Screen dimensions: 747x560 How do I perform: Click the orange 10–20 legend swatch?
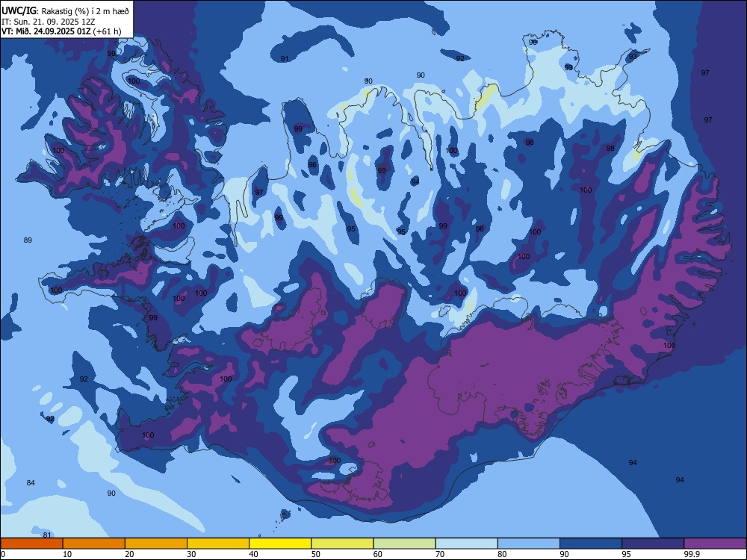point(94,544)
